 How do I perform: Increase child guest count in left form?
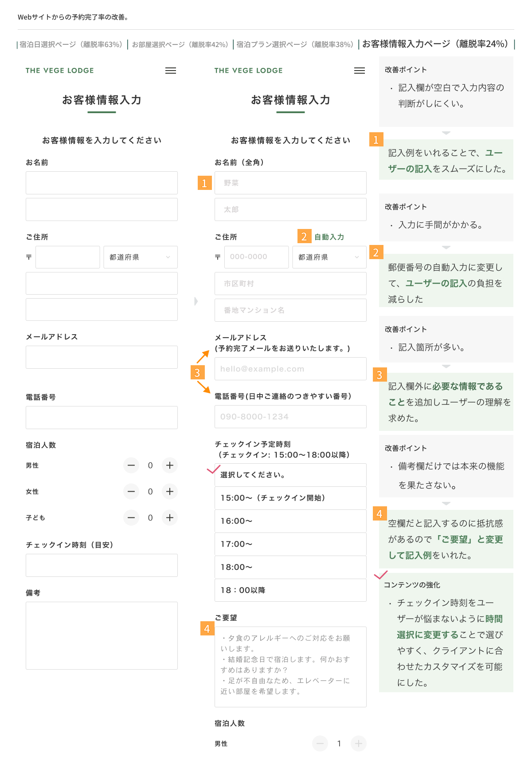[x=169, y=518]
